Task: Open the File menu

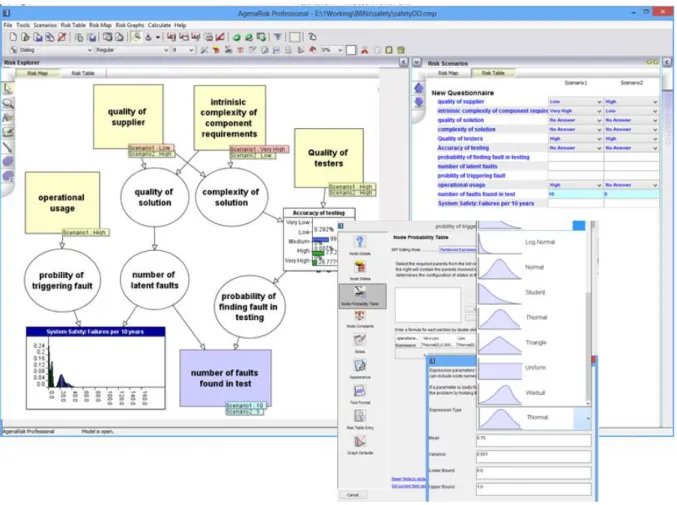Action: point(8,25)
